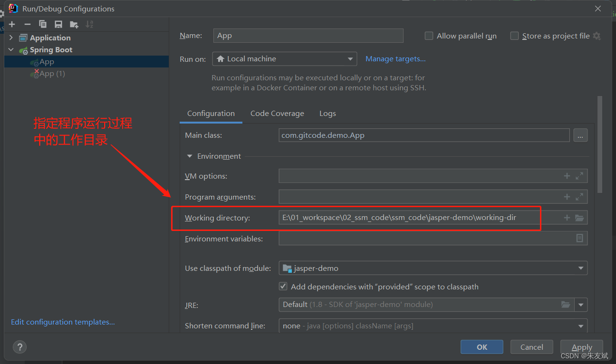
Task: Open Run on Local machine dropdown
Action: (284, 59)
